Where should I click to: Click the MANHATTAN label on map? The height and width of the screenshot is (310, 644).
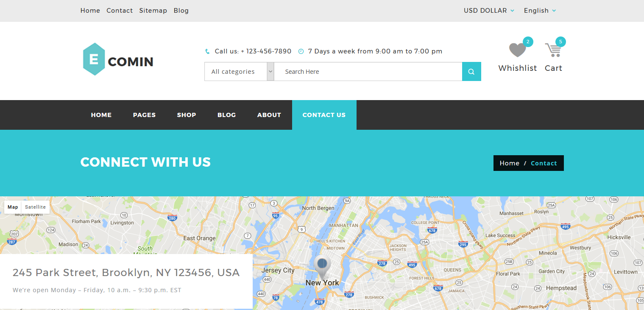tap(343, 226)
